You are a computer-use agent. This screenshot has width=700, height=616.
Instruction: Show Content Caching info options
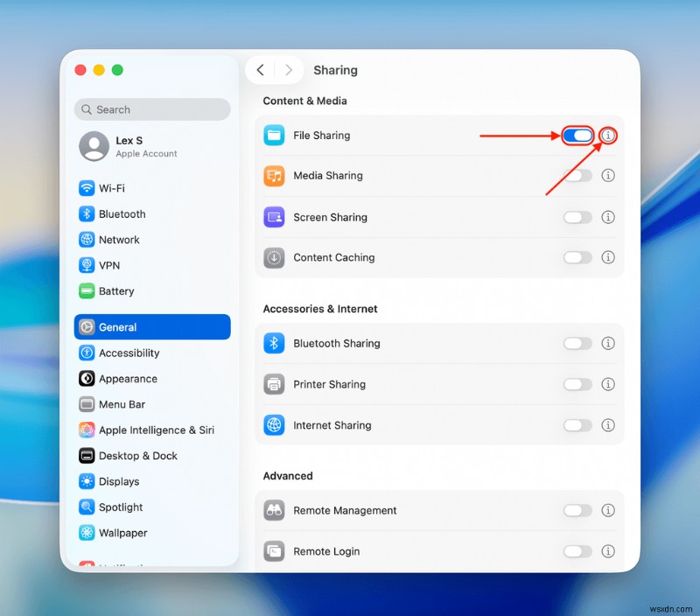[x=608, y=257]
